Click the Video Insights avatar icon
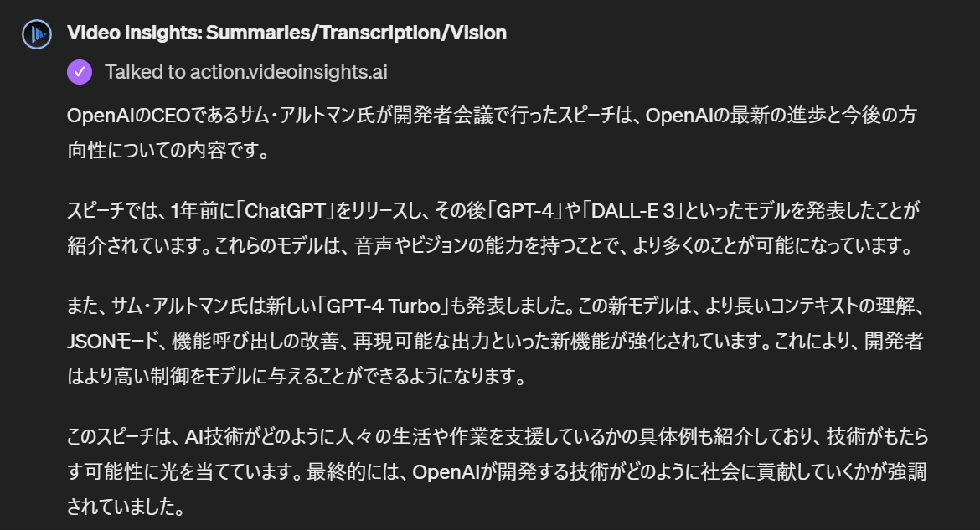This screenshot has width=980, height=530. pos(36,33)
